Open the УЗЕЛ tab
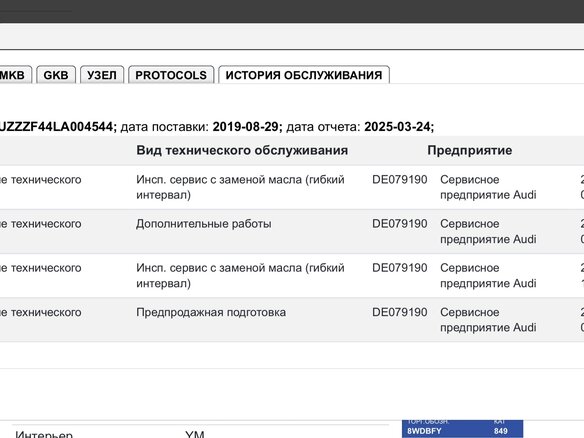The height and width of the screenshot is (438, 584). pos(102,75)
